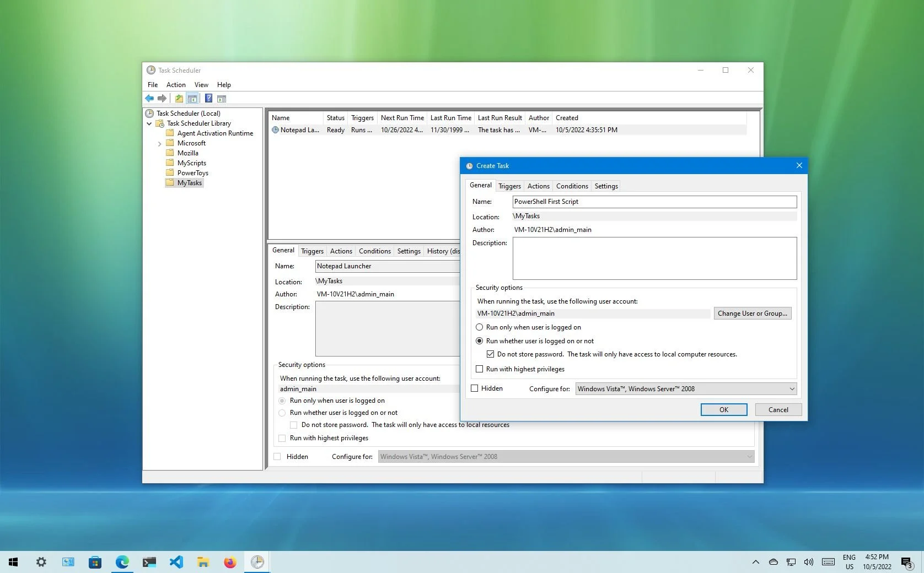Click Cancel in Create Task dialog
The height and width of the screenshot is (573, 924).
(x=778, y=410)
